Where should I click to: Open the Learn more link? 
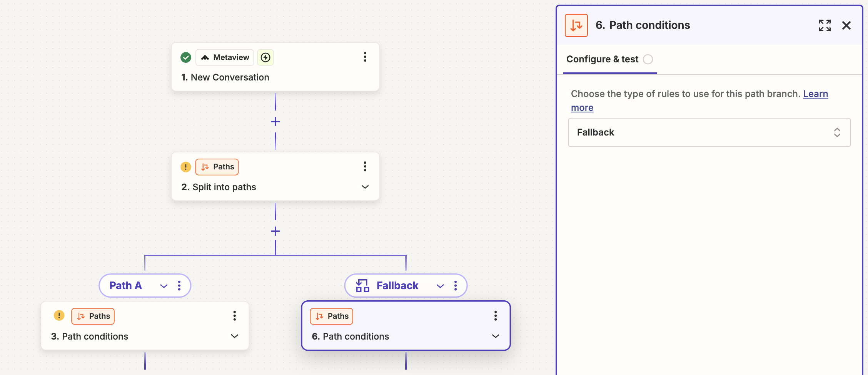click(x=815, y=94)
